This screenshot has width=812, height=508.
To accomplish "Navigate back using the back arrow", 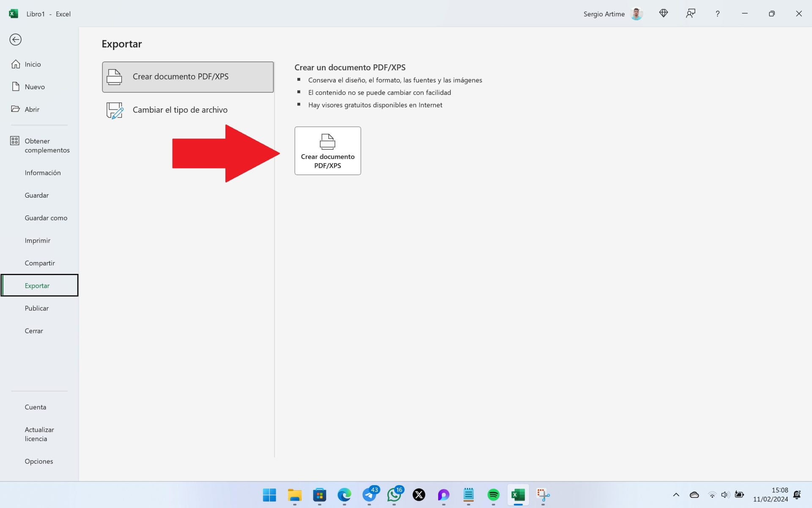I will pyautogui.click(x=16, y=39).
